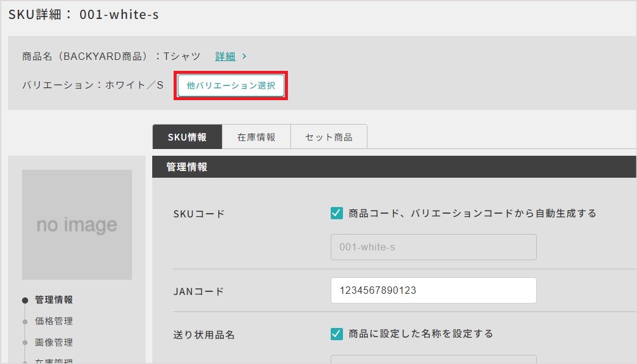Viewport: 637px width, 364px height.
Task: Switch to the SKU情報 tab
Action: 187,137
